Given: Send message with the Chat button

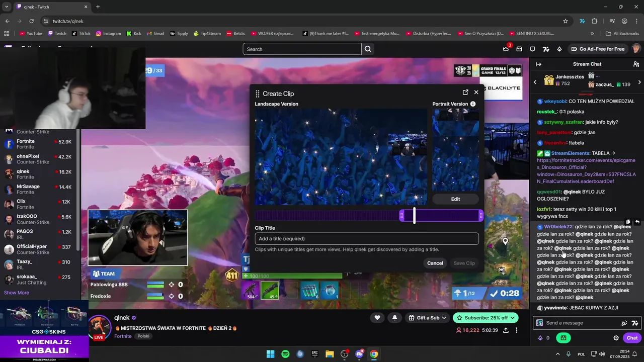Looking at the screenshot, I should tap(632, 338).
